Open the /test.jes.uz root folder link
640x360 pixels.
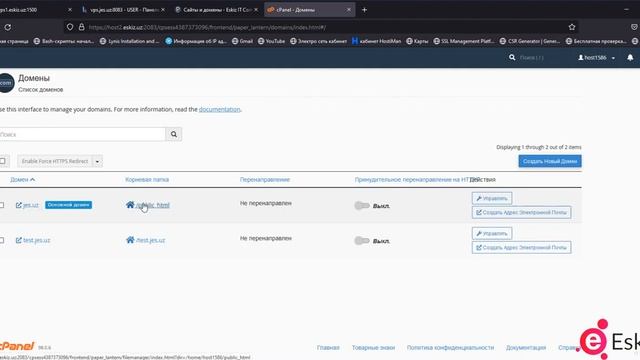(151, 240)
